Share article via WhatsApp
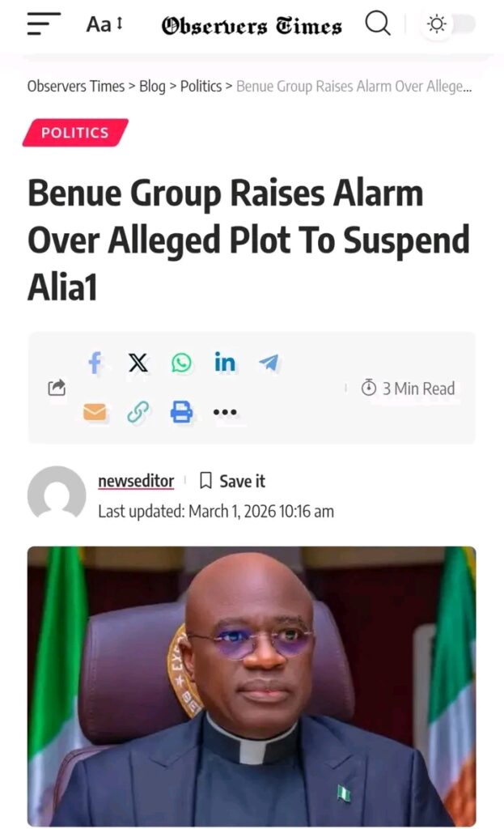The width and height of the screenshot is (504, 829). pyautogui.click(x=182, y=363)
